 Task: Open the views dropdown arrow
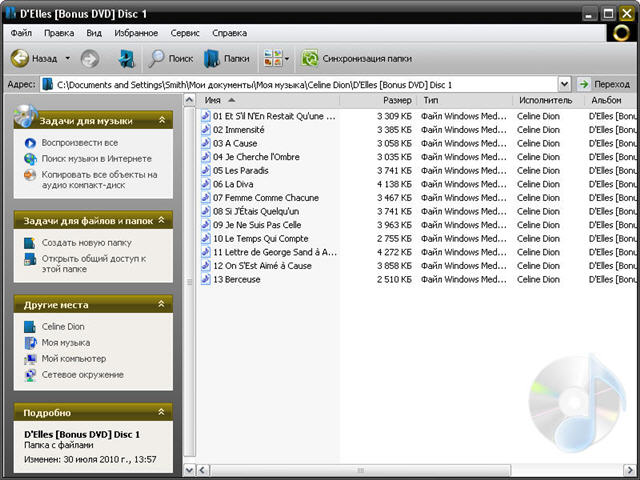tap(287, 59)
